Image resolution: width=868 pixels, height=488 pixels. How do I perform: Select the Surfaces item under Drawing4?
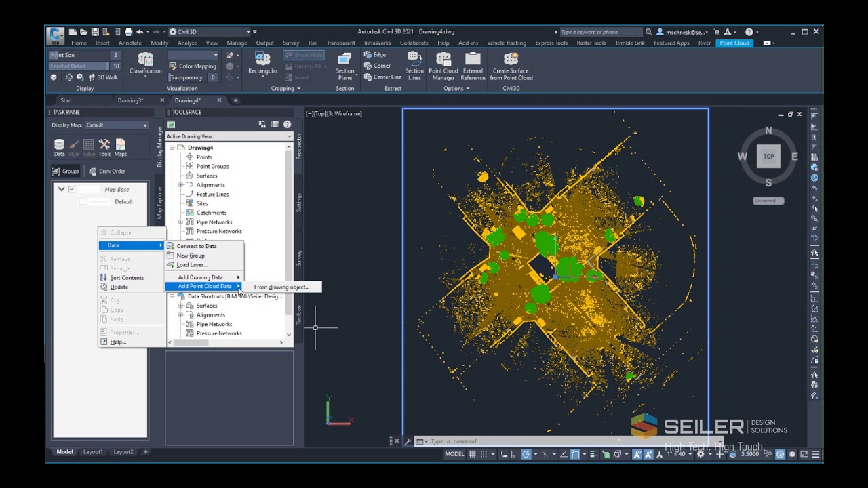(x=207, y=176)
